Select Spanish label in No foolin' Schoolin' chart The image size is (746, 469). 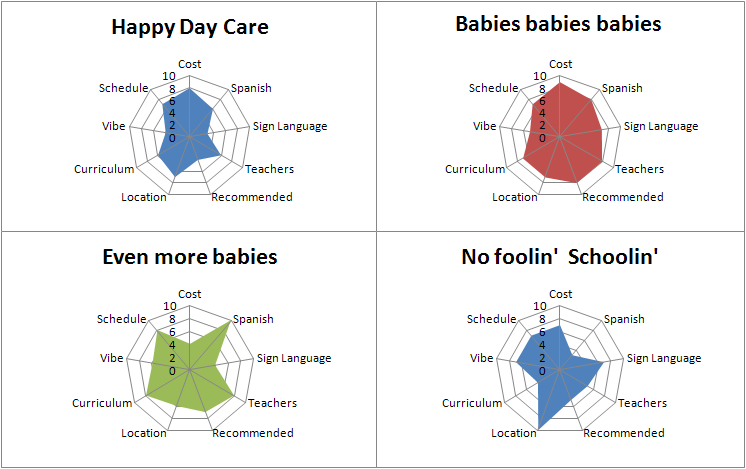(624, 319)
